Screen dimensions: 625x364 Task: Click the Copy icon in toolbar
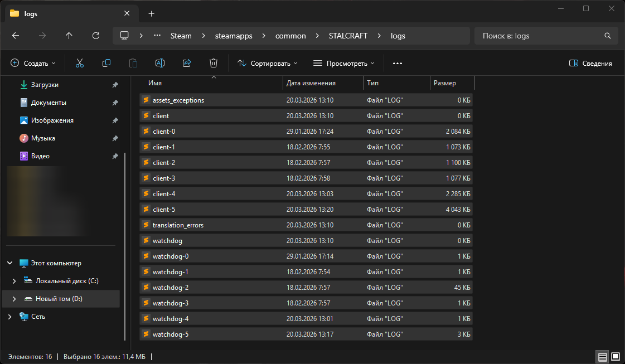point(106,64)
